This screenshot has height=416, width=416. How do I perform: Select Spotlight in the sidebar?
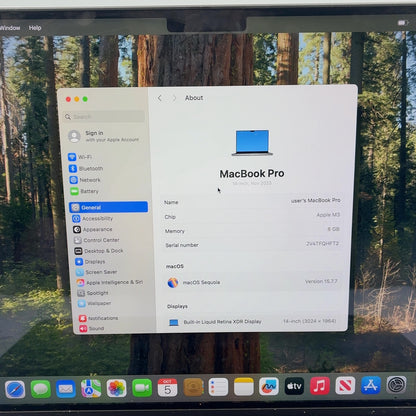point(93,293)
